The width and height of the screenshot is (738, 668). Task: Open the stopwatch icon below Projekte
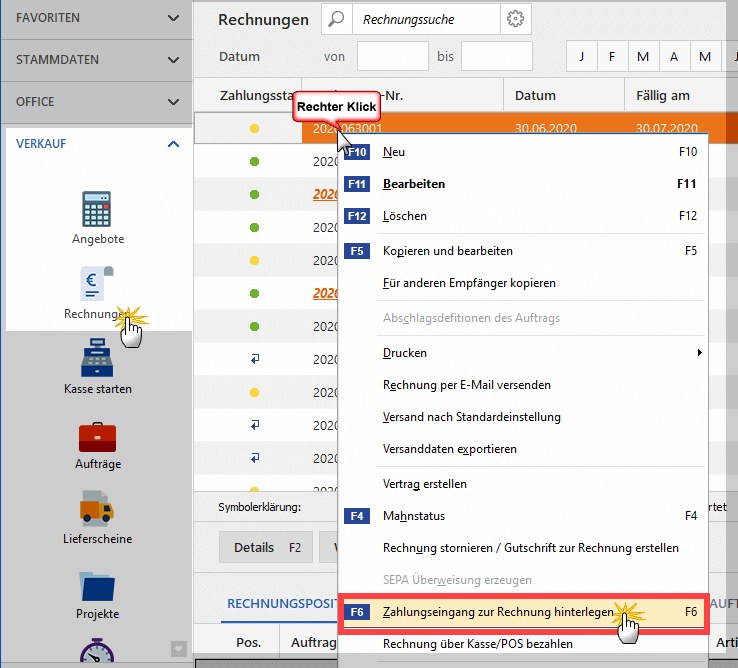click(96, 651)
